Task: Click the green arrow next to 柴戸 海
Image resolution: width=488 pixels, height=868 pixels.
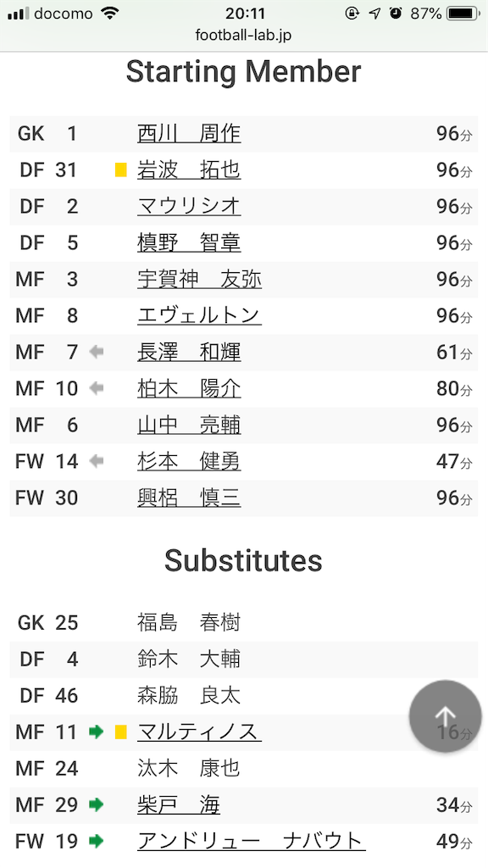Action: point(97,804)
